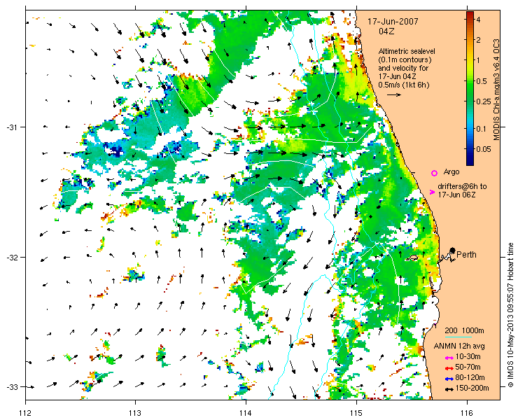Click the cyan 200 1000m isobath legend line
518x420 pixels.
(458, 337)
